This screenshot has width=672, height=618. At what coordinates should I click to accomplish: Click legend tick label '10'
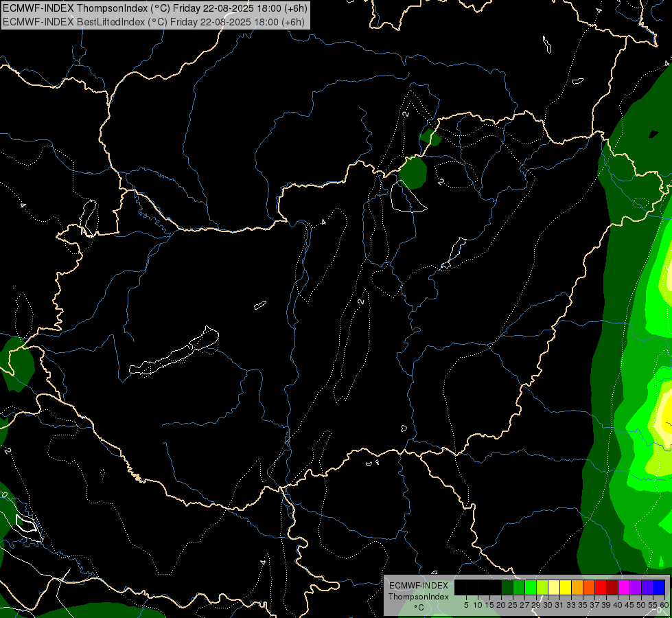[478, 605]
